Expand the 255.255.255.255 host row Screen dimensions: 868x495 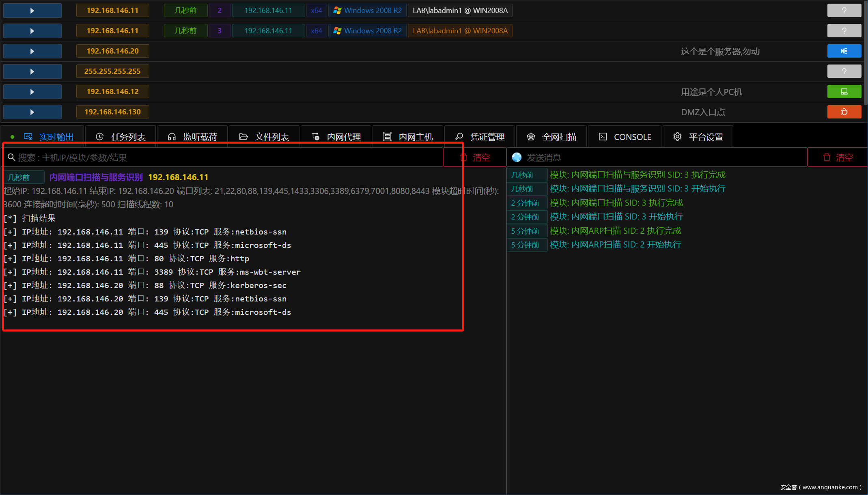pyautogui.click(x=32, y=71)
